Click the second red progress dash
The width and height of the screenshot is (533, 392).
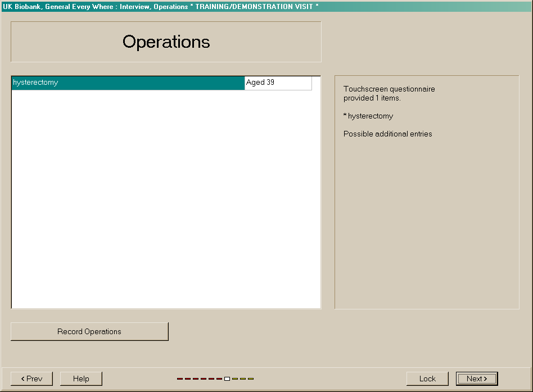click(x=188, y=379)
